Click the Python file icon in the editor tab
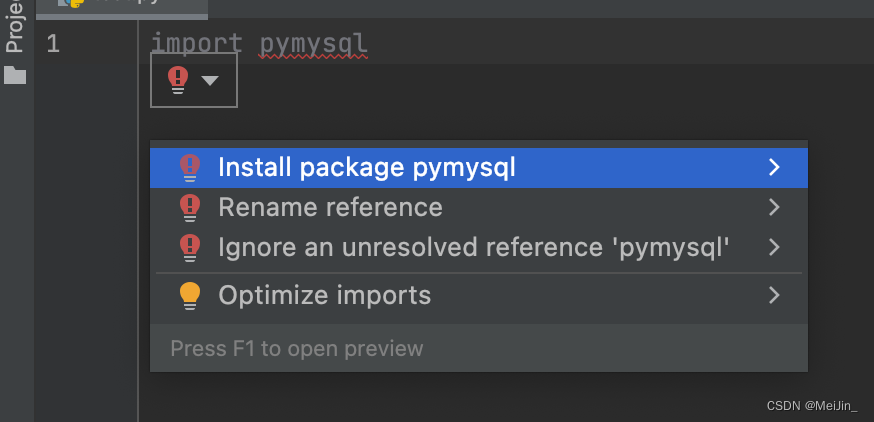874x422 pixels. (72, 3)
